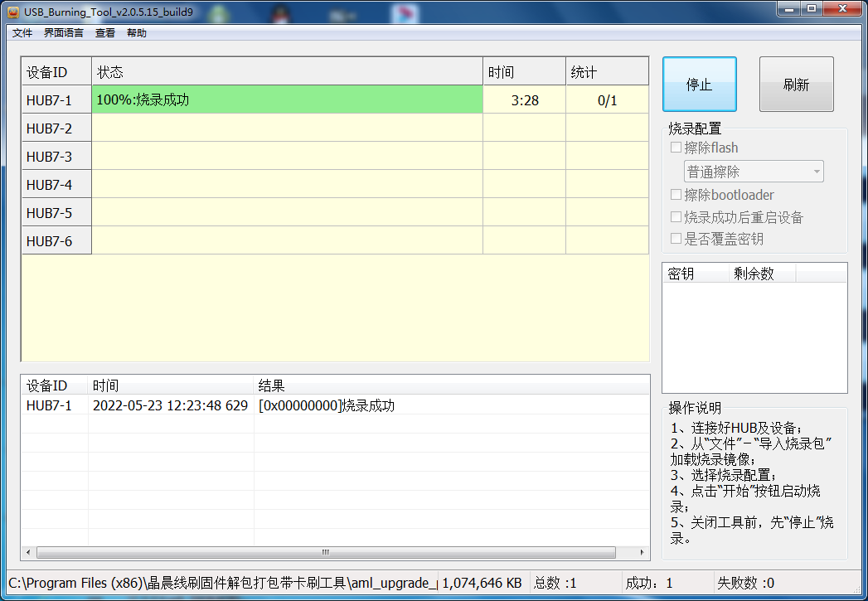Viewport: 868px width, 601px height.
Task: Click the 1,074,646 KB size in status bar
Action: [482, 583]
